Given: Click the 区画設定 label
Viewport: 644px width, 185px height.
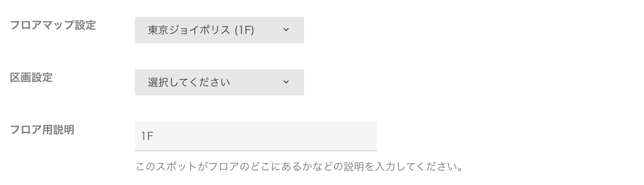Looking at the screenshot, I should pyautogui.click(x=31, y=77).
